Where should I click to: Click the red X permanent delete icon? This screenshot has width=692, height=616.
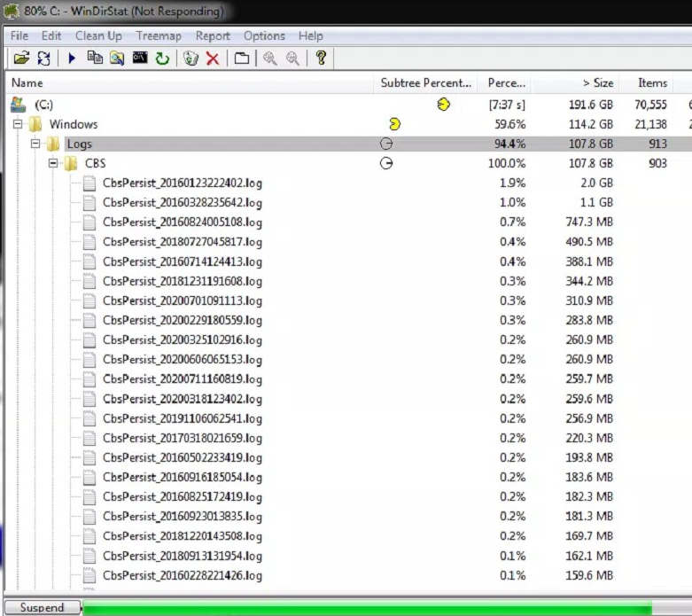[213, 58]
